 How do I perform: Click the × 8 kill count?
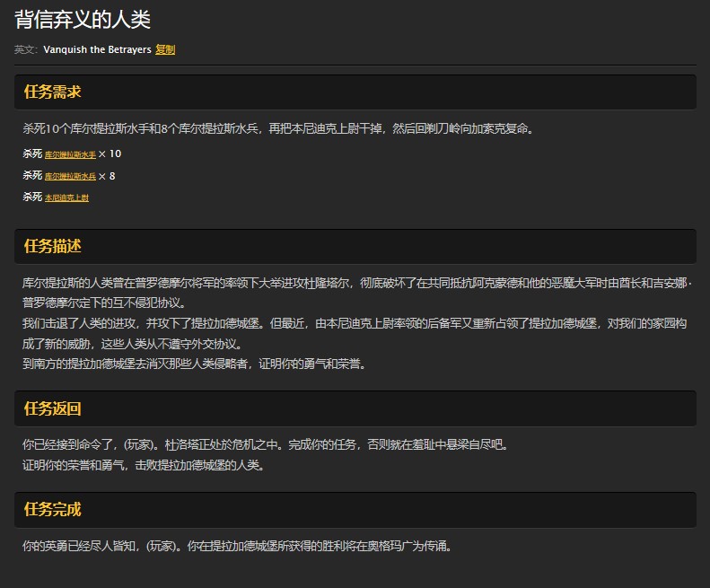coord(107,176)
